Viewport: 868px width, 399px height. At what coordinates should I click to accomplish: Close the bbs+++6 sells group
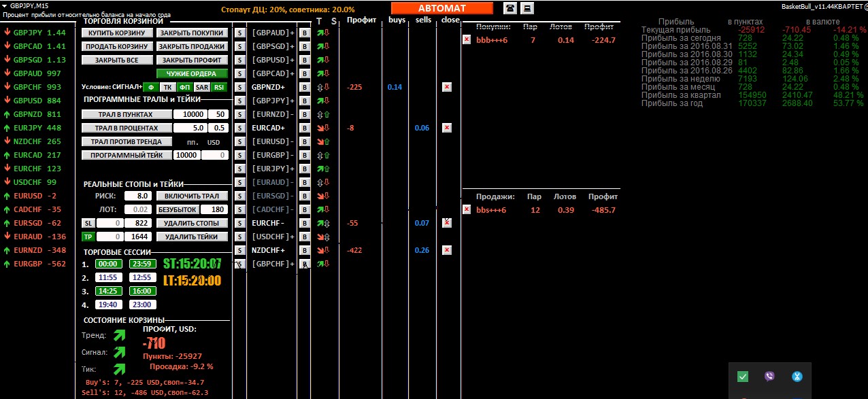(x=467, y=210)
